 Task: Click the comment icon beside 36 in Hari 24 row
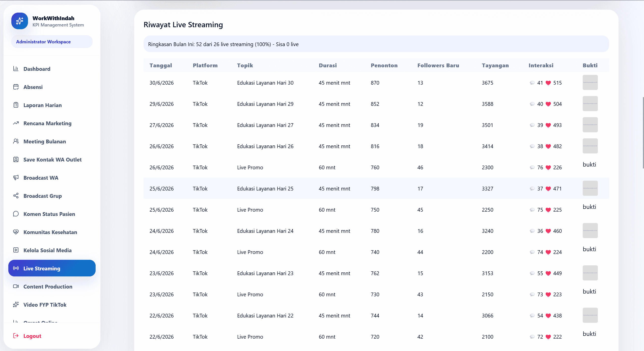[532, 231]
